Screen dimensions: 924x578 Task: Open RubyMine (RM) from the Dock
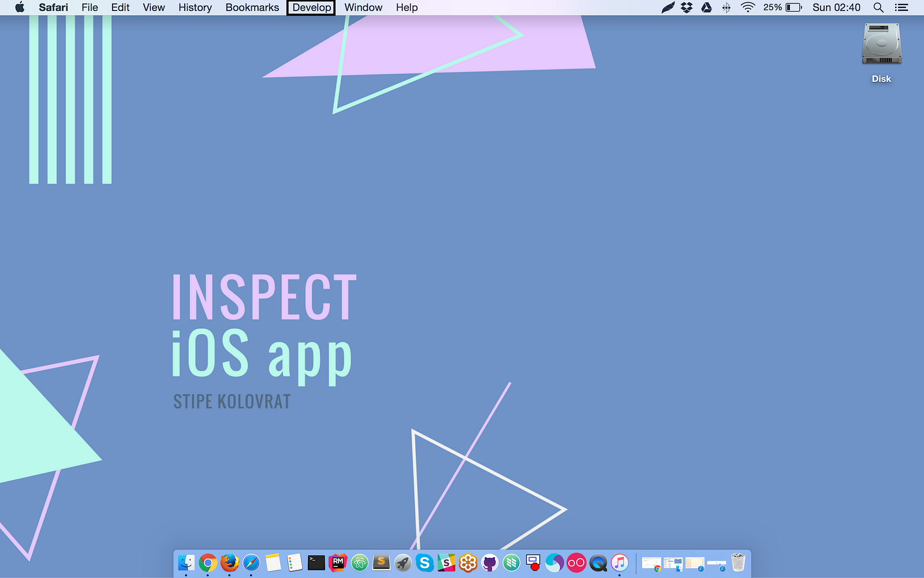pos(338,562)
